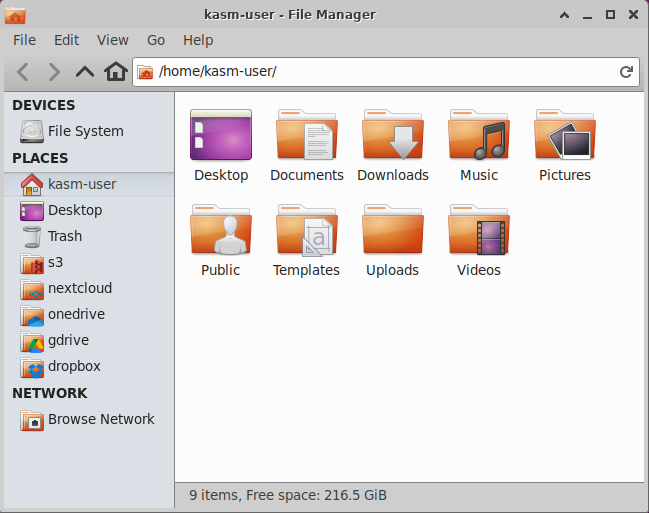Select the Music folder icon
This screenshot has width=649, height=513.
coord(478,136)
